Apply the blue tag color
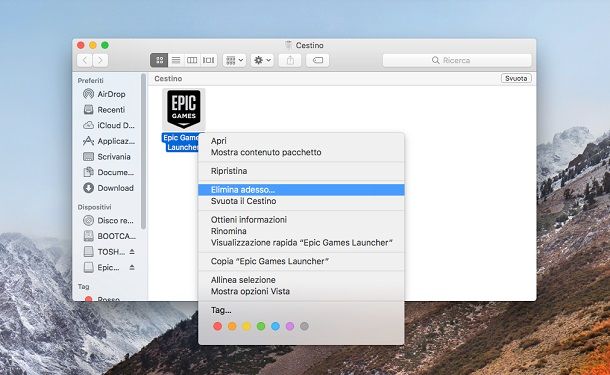Image resolution: width=610 pixels, height=375 pixels. click(275, 326)
